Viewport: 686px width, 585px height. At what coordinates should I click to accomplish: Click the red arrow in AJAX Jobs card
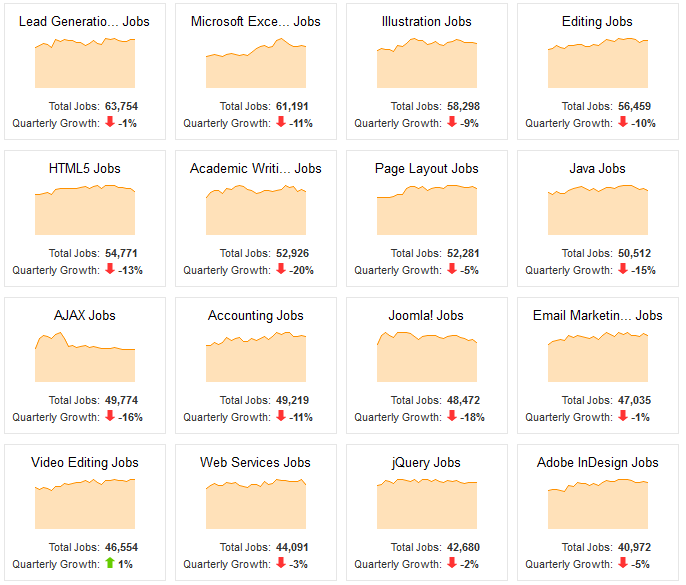110,416
